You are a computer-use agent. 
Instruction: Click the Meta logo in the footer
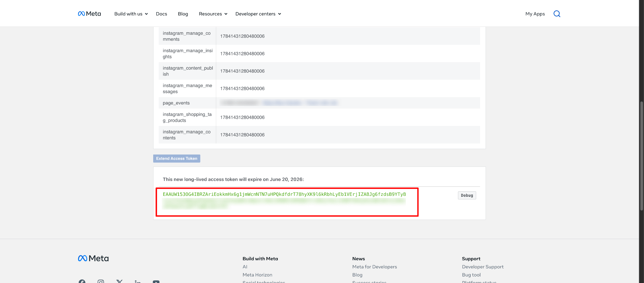[x=93, y=258]
